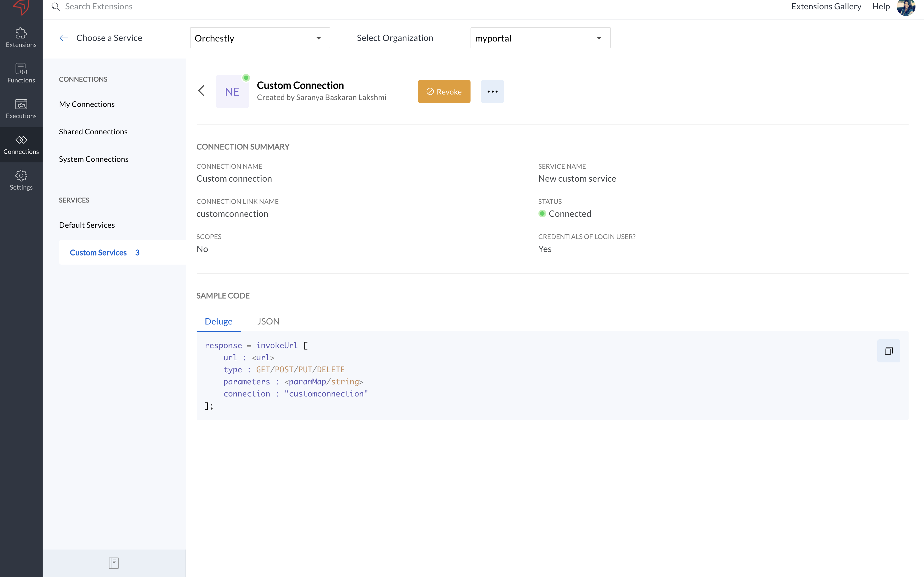This screenshot has width=924, height=577.
Task: Switch to the JSON tab
Action: coord(268,321)
